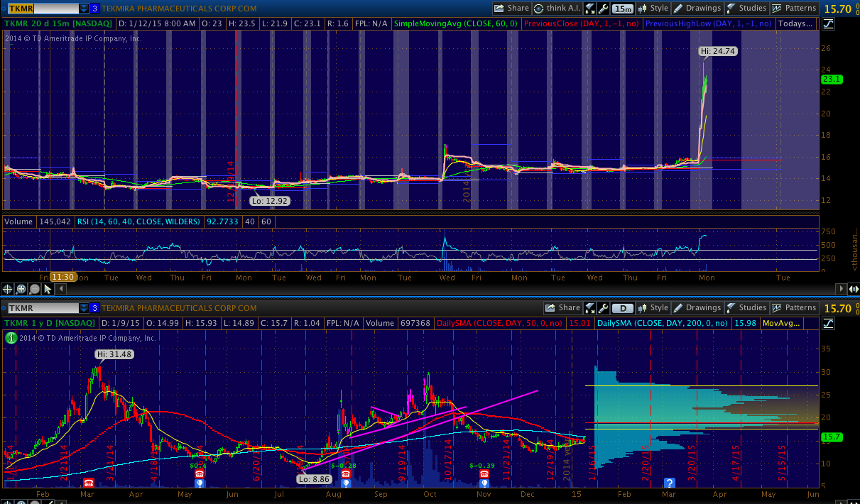
Task: Click the crosshair pan tool icon
Action: (x=8, y=289)
